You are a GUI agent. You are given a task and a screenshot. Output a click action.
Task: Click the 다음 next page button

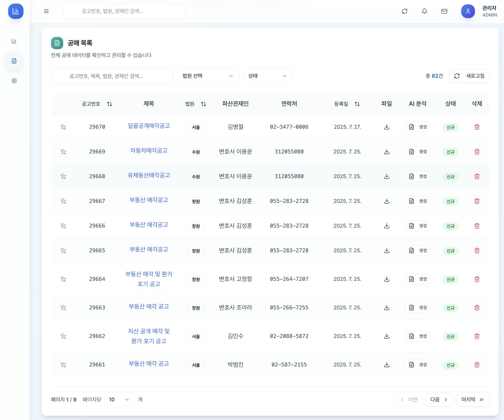[x=439, y=400]
